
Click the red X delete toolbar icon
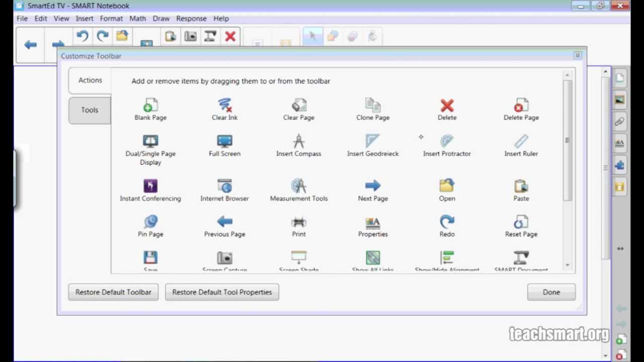coord(230,36)
